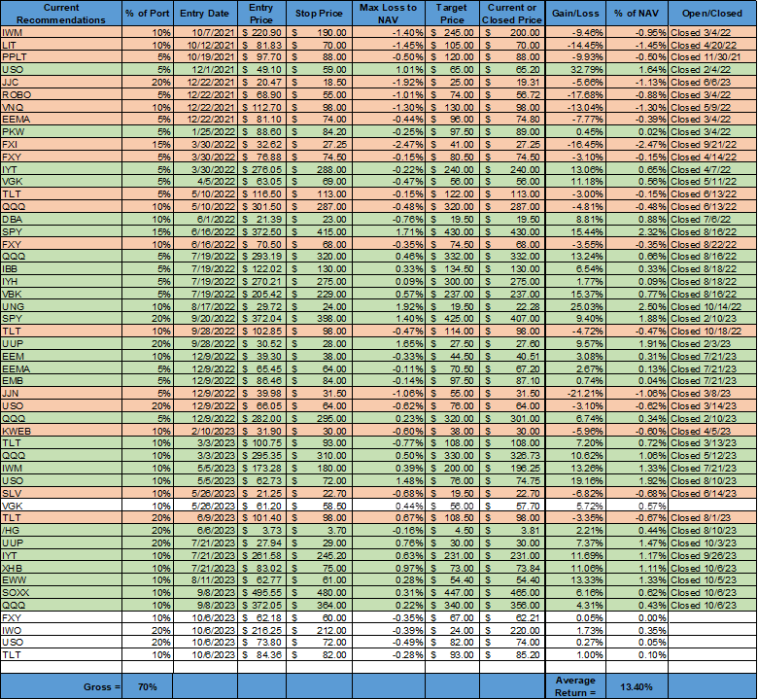Click the XHB ticker cell
Screen dimensions: 758x700
tap(61, 569)
